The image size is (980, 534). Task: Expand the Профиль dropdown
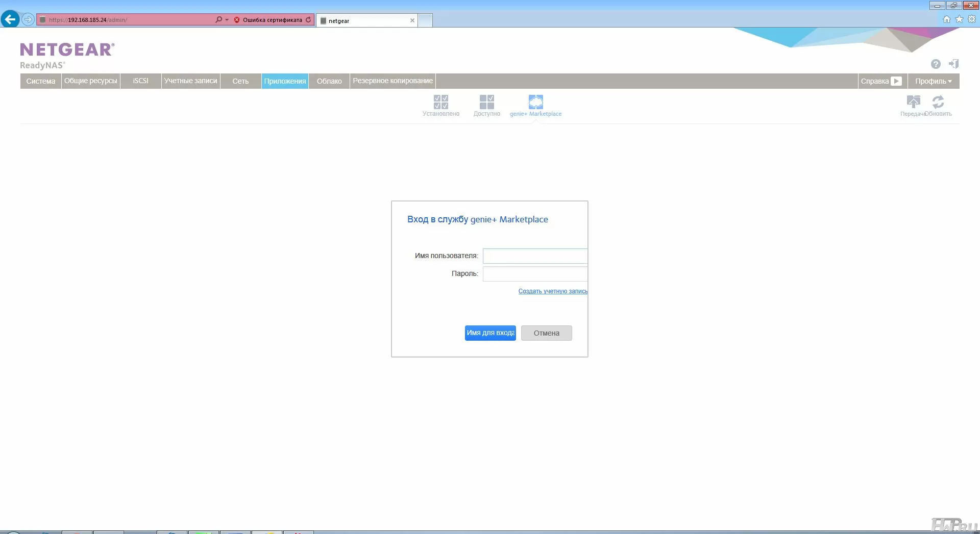point(933,81)
